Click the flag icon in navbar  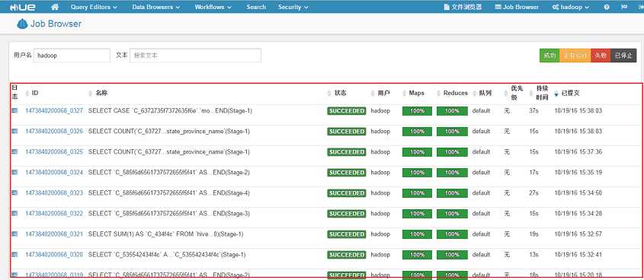pyautogui.click(x=624, y=7)
